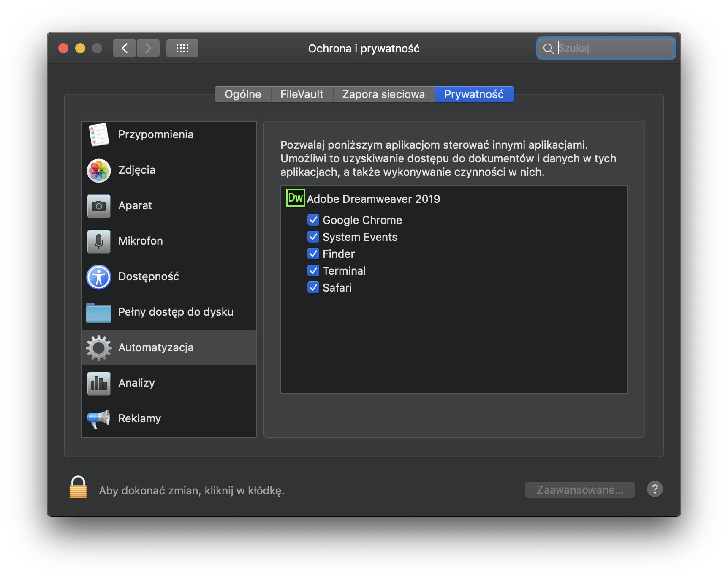Select Mikrofon category label
728x579 pixels.
[141, 241]
